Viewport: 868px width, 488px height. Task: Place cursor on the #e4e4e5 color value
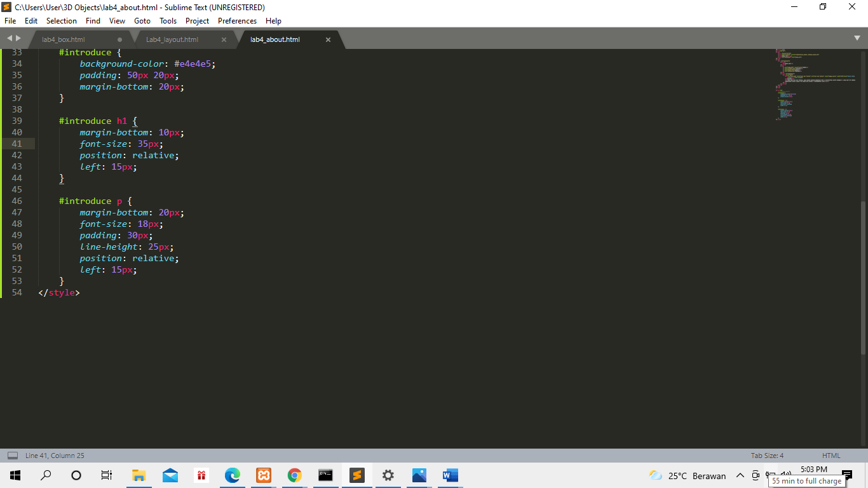pos(194,64)
